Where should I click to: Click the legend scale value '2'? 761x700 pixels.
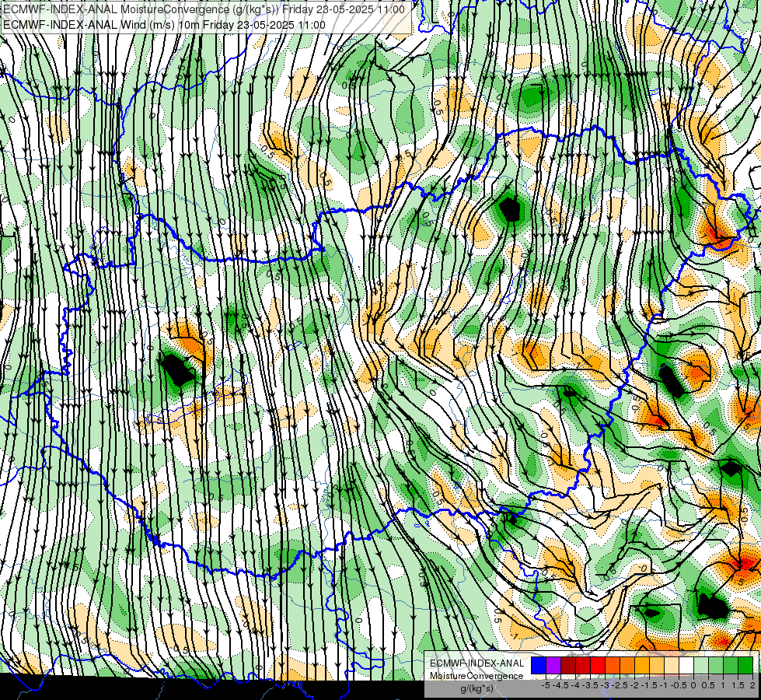tap(752, 685)
